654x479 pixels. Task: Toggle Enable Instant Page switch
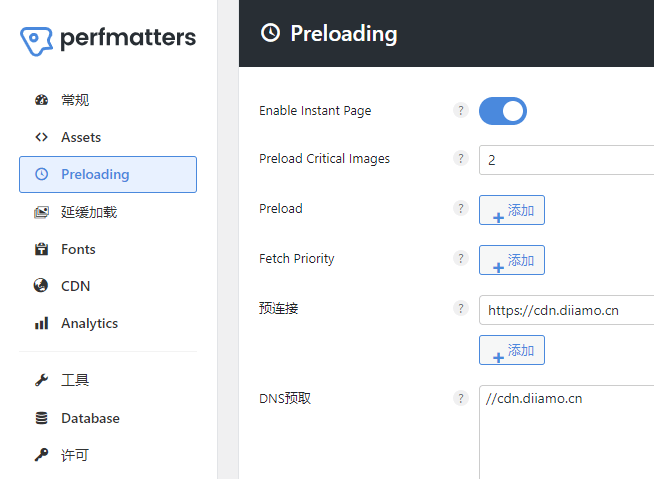click(x=503, y=111)
